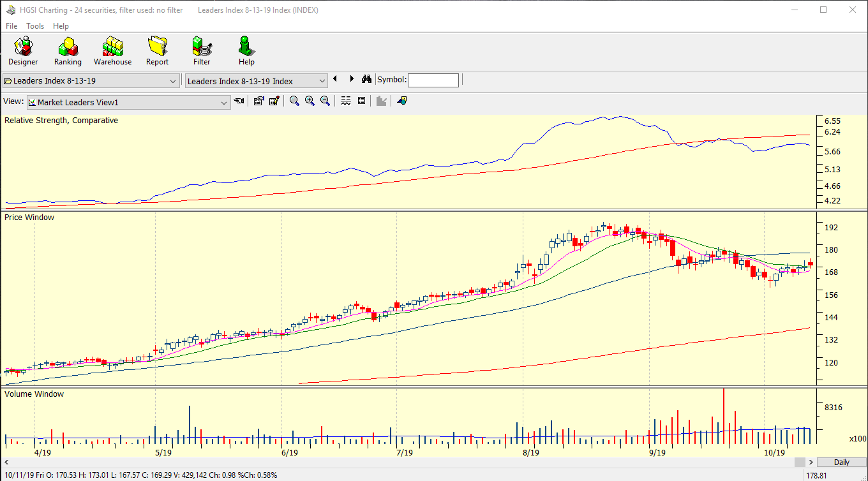Click the Volume Window label
This screenshot has height=481, width=868.
pos(34,394)
